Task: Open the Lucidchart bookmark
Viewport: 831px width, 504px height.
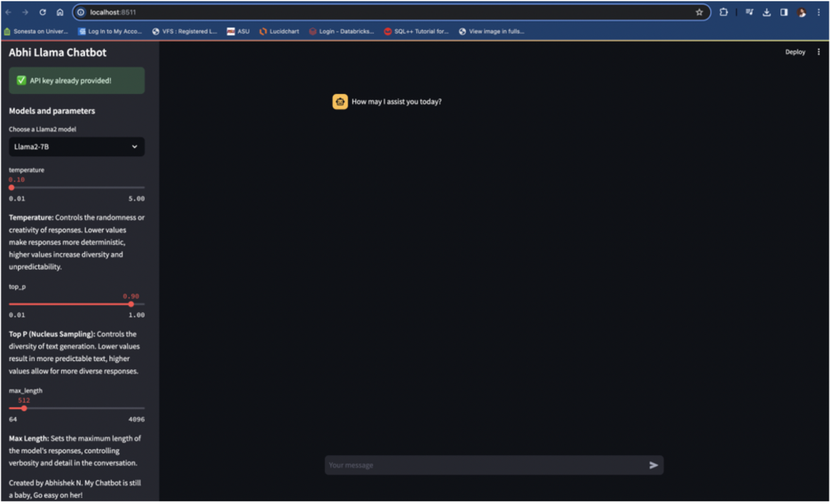Action: coord(279,31)
